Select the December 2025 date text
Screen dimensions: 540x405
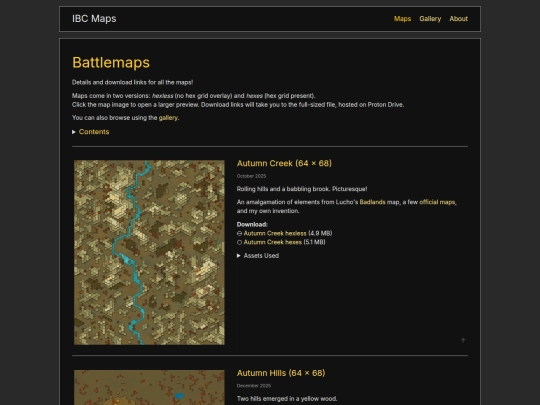tap(254, 386)
